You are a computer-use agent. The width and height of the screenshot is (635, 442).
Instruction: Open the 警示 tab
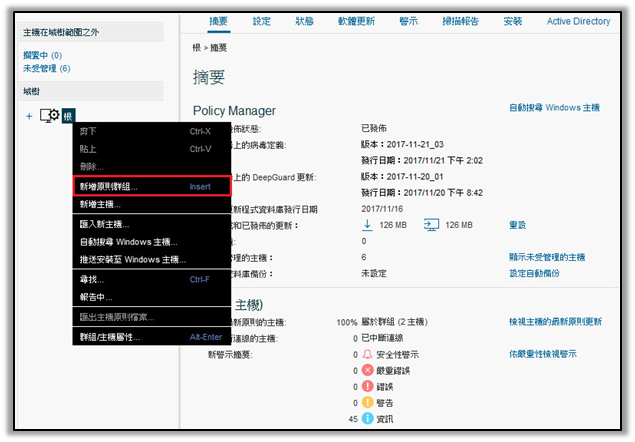point(408,21)
